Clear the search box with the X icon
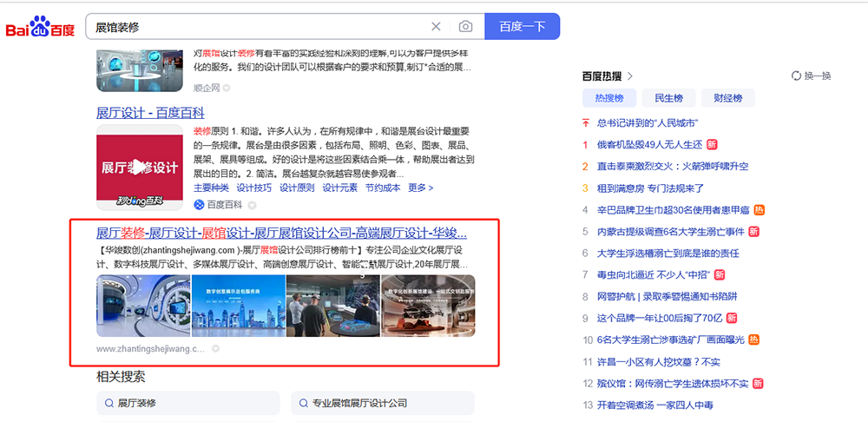 click(x=436, y=27)
